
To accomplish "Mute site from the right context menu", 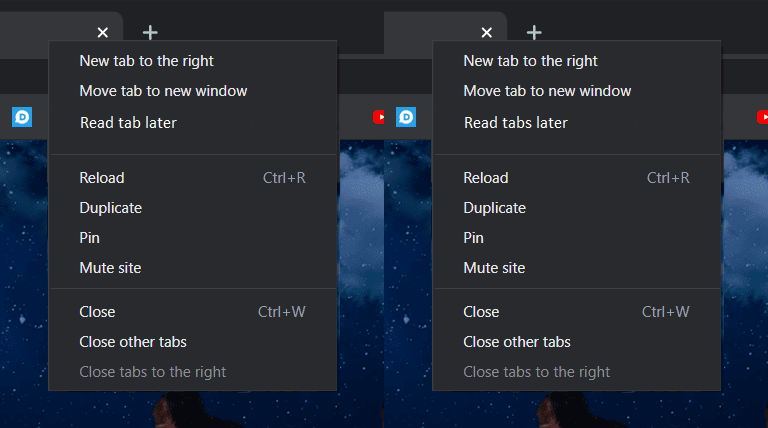I will 577,268.
